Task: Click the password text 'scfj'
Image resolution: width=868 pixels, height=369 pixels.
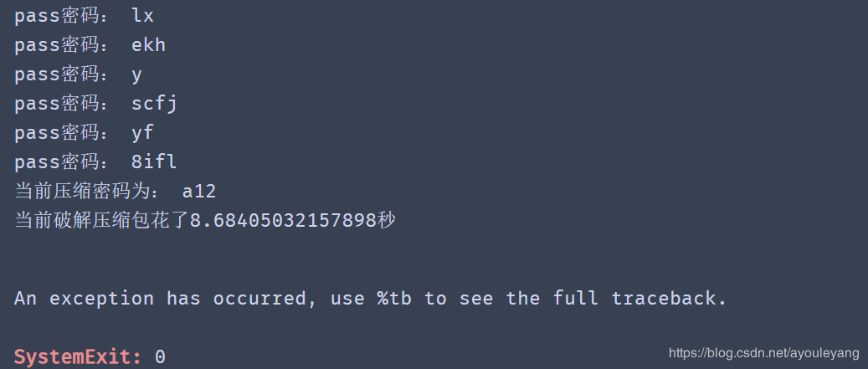Action: pos(155,104)
